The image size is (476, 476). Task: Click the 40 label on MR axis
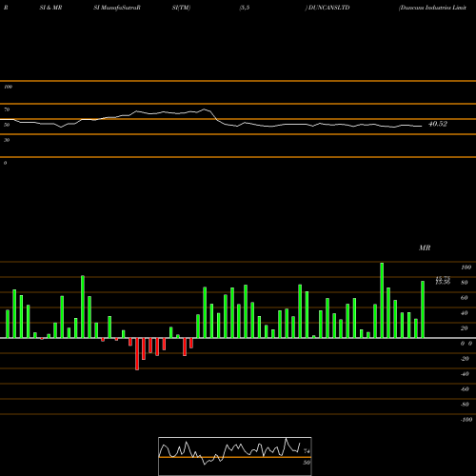click(465, 313)
